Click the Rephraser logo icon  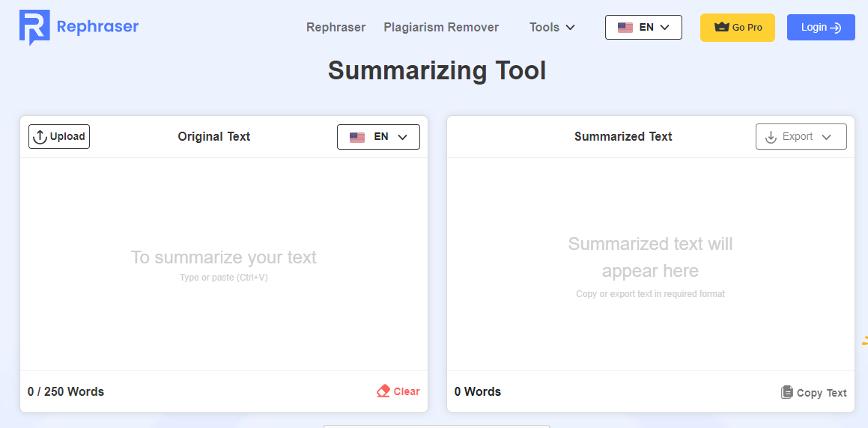34,28
